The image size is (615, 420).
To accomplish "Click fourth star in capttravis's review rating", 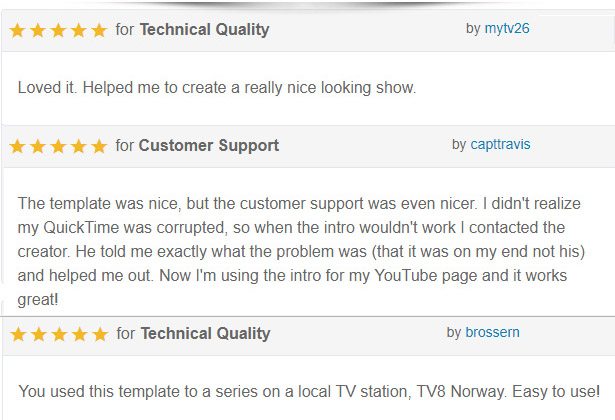I will 78,146.
